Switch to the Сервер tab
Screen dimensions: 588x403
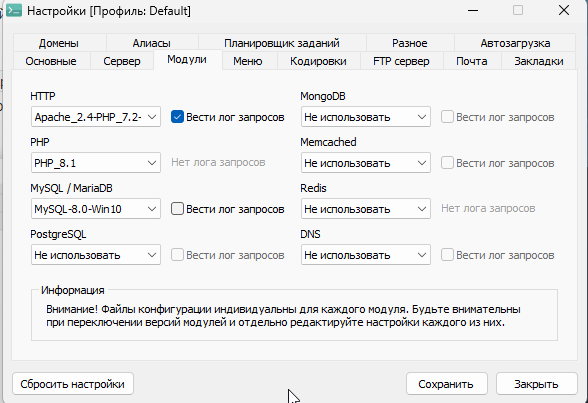pyautogui.click(x=122, y=61)
